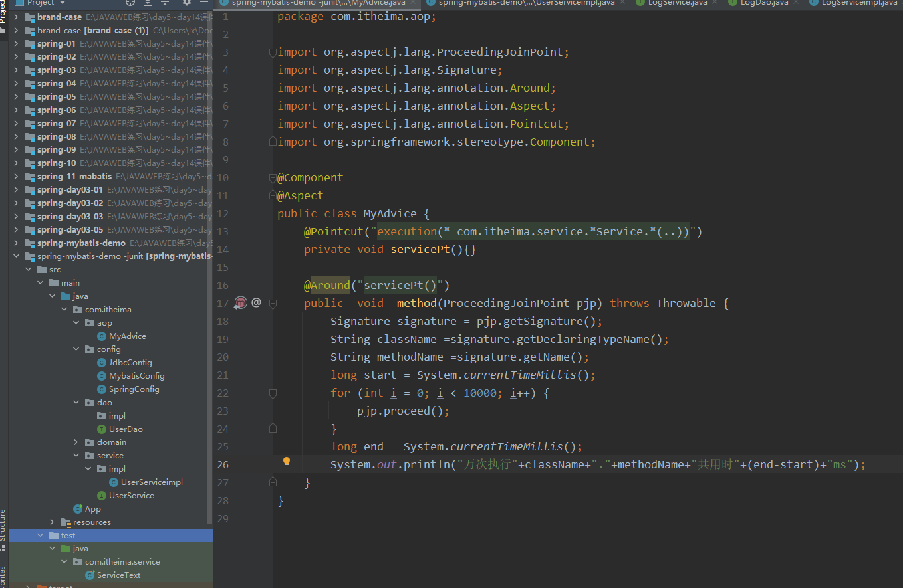This screenshot has height=588, width=903.
Task: Fold the method body at line 17
Action: tap(272, 303)
